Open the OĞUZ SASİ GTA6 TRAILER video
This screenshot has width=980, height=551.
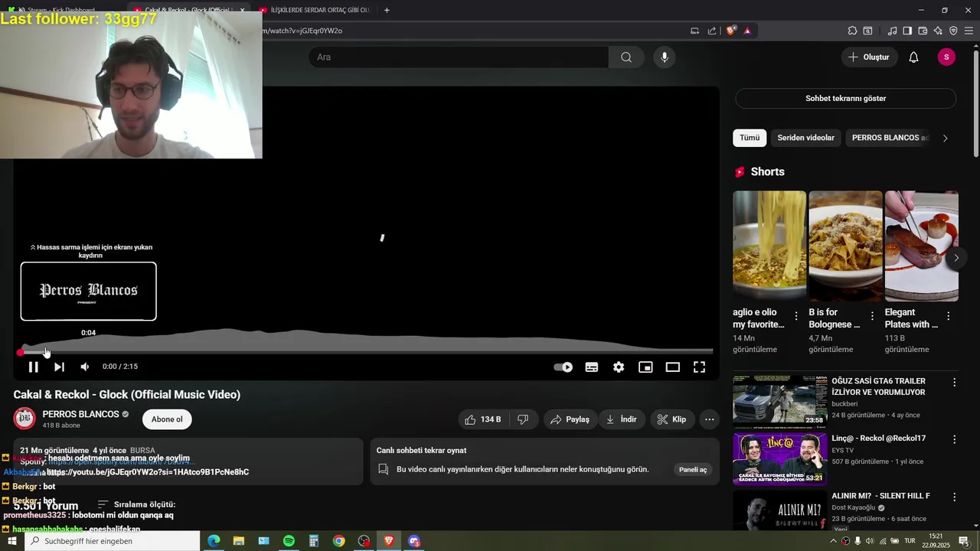[x=779, y=400]
